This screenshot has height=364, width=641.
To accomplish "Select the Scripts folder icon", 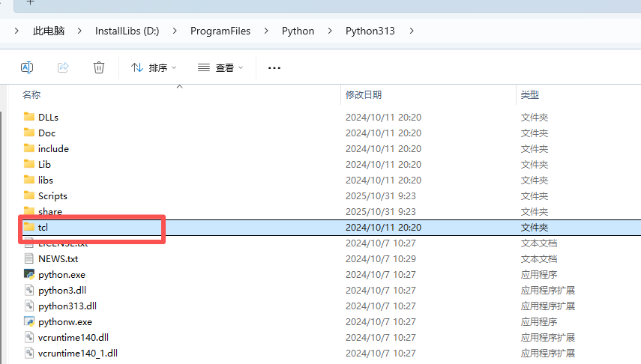I will [29, 195].
